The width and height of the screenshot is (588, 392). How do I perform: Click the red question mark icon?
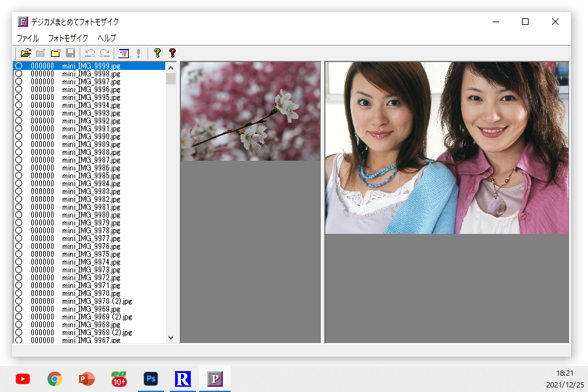click(x=172, y=54)
